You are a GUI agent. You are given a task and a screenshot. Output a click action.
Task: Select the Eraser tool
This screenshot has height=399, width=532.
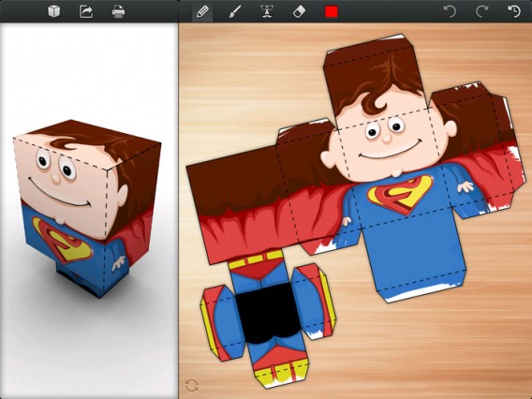[x=299, y=12]
